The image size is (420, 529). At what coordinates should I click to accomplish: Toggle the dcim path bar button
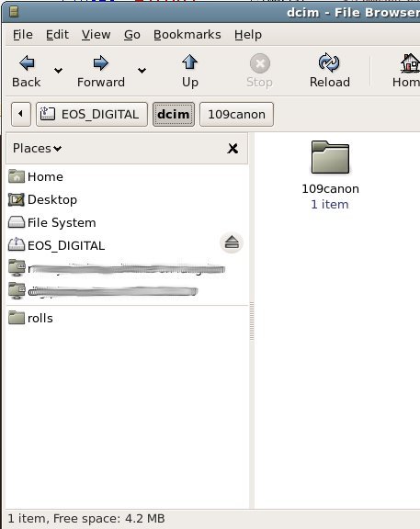(174, 115)
